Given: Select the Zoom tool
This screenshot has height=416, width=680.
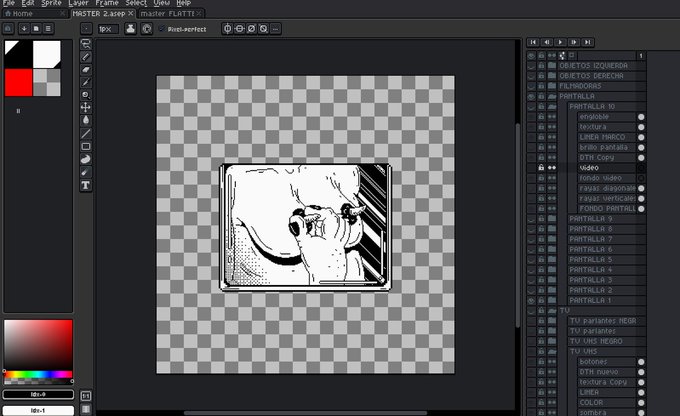Looking at the screenshot, I should pyautogui.click(x=86, y=95).
